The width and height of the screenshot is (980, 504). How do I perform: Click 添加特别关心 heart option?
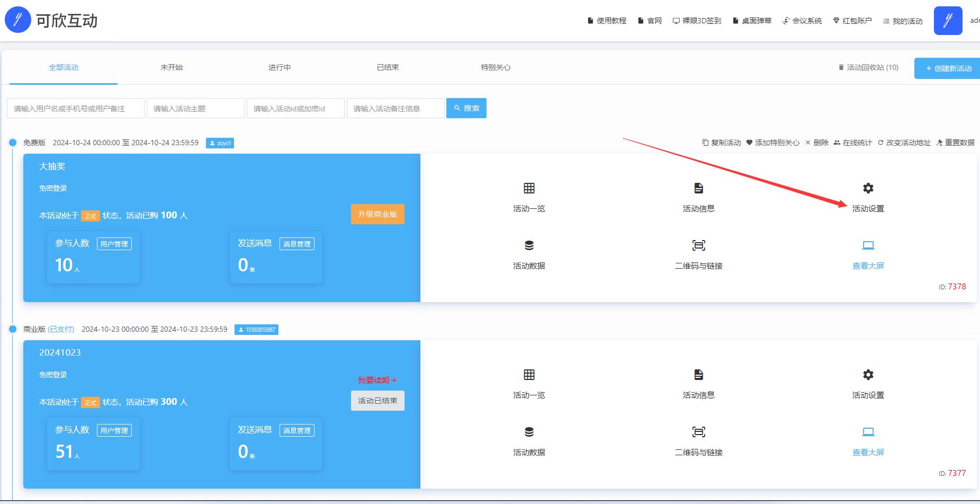[773, 143]
